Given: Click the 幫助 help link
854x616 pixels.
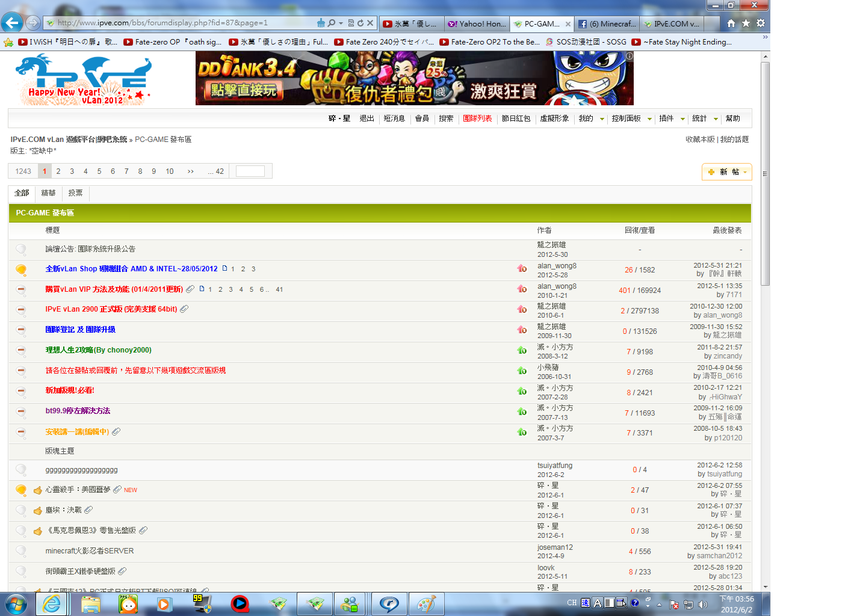Looking at the screenshot, I should click(732, 119).
